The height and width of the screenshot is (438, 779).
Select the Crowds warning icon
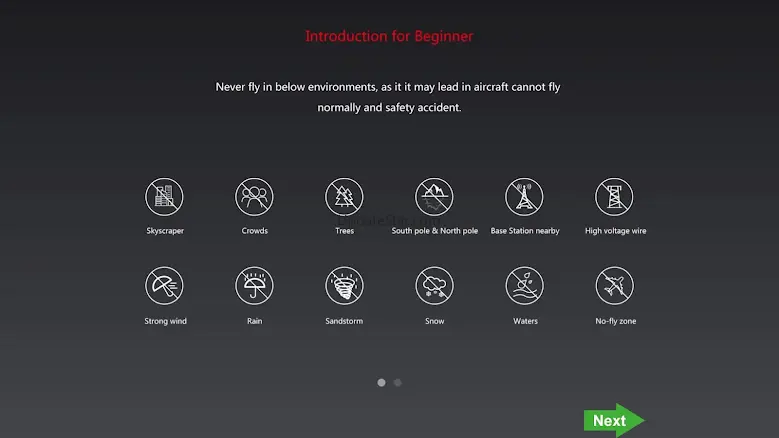[x=254, y=197]
